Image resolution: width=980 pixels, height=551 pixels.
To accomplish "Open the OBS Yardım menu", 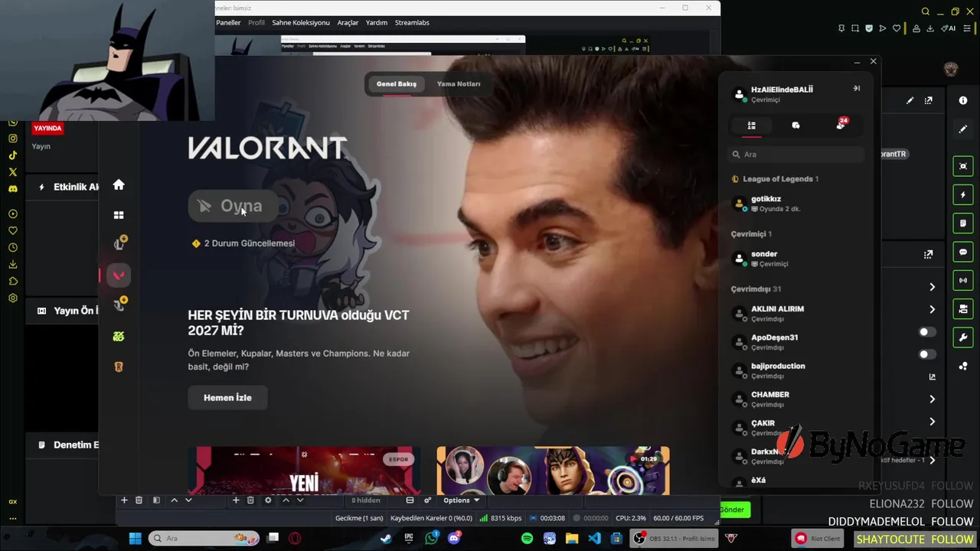I will point(377,23).
